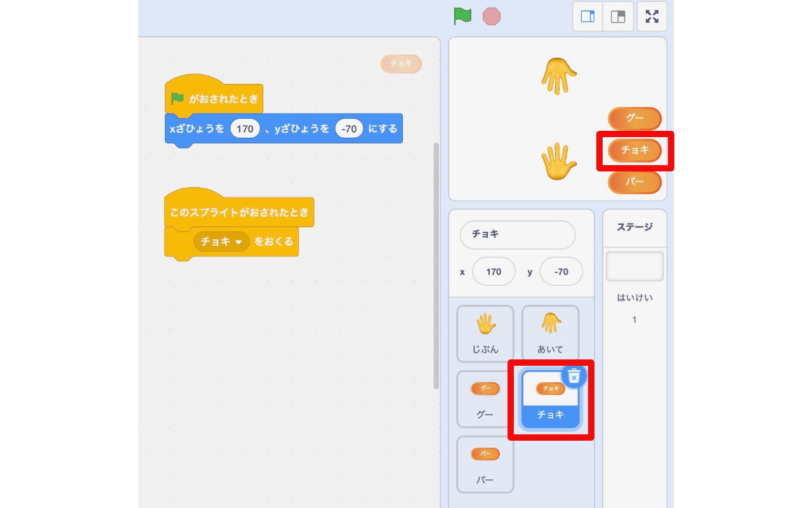Select the green flag hat block

213,97
